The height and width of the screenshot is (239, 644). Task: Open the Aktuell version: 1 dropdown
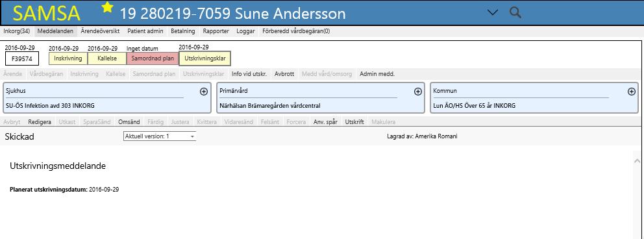160,136
